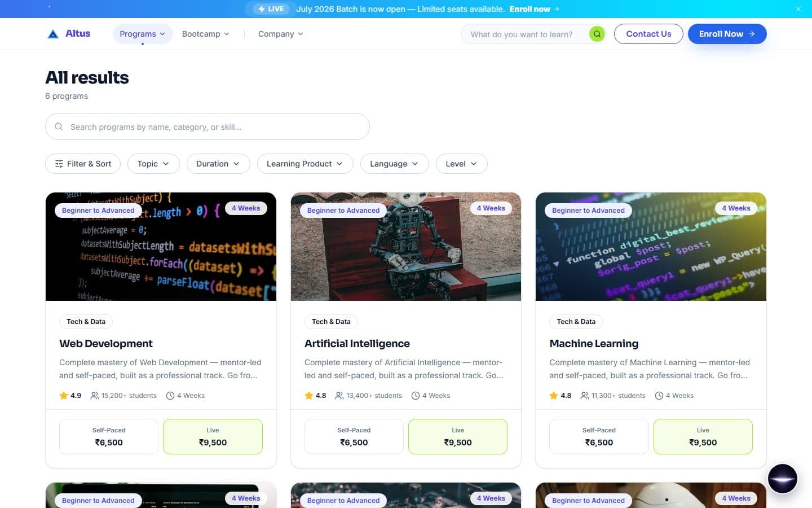The height and width of the screenshot is (508, 812).
Task: Select Live option for Machine Learning
Action: [x=703, y=436]
